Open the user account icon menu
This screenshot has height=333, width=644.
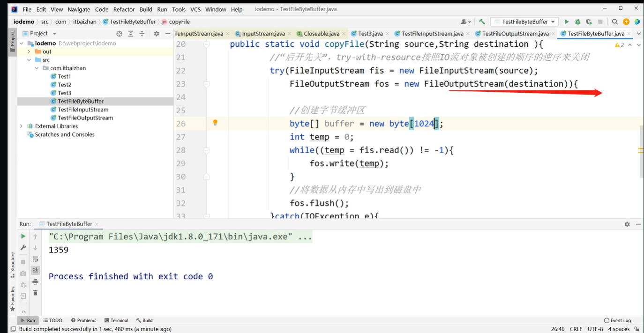point(465,22)
